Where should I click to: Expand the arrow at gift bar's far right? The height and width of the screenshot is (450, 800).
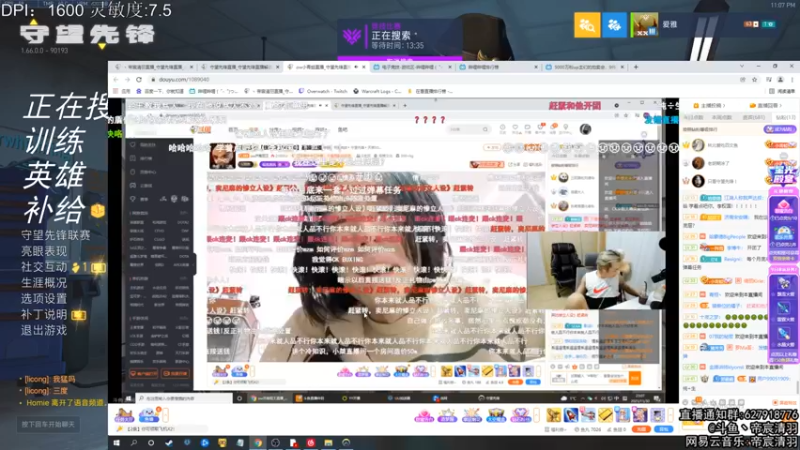(670, 415)
